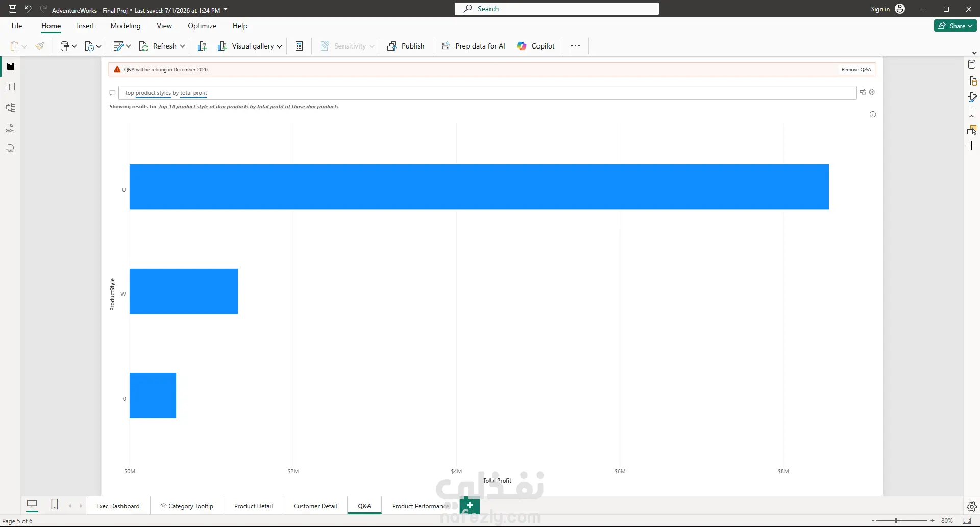Switch to Report view in left sidebar
Viewport: 980px width, 527px height.
[x=11, y=66]
